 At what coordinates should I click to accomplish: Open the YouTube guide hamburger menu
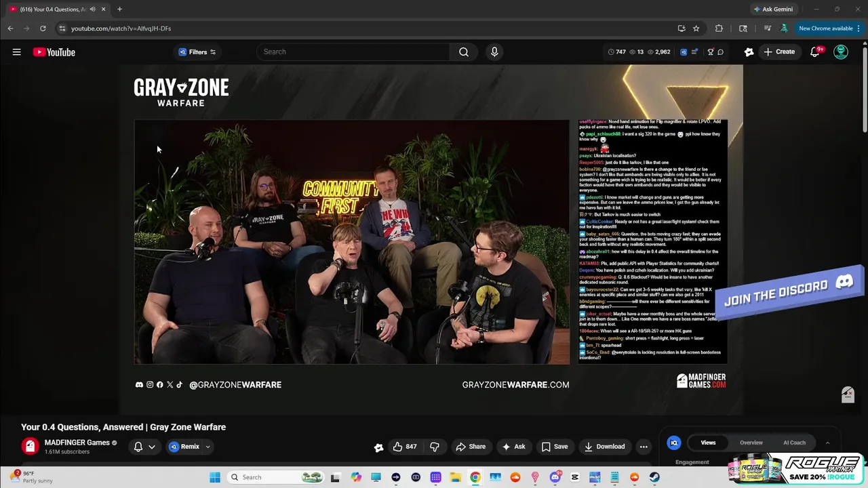(x=16, y=52)
